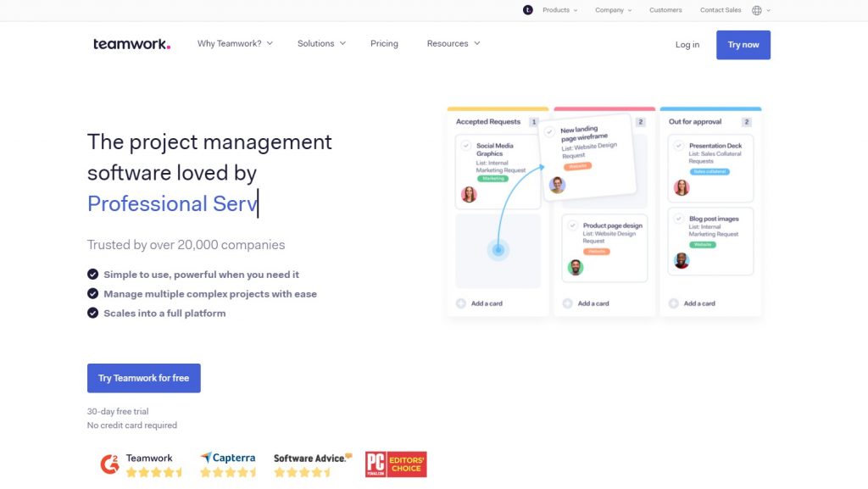Click 'Add a card' under Accepted Requests
This screenshot has width=868, height=489.
[487, 303]
